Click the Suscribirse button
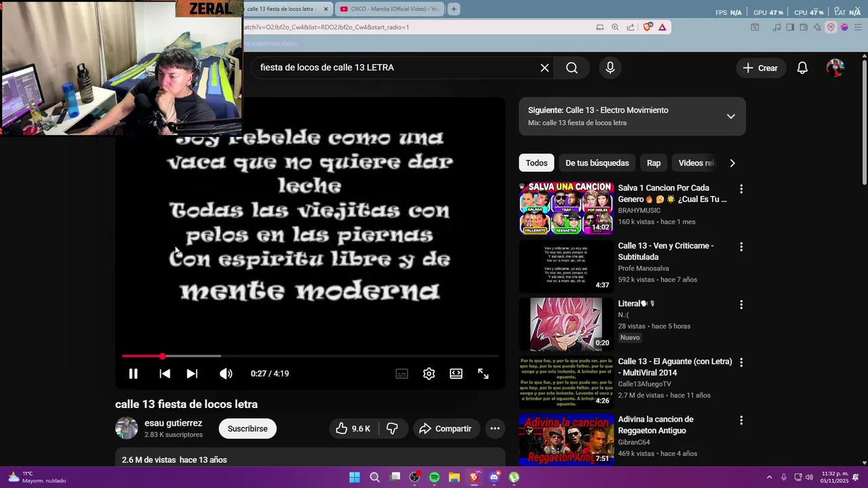Screen dimensions: 868x488 tap(248, 428)
